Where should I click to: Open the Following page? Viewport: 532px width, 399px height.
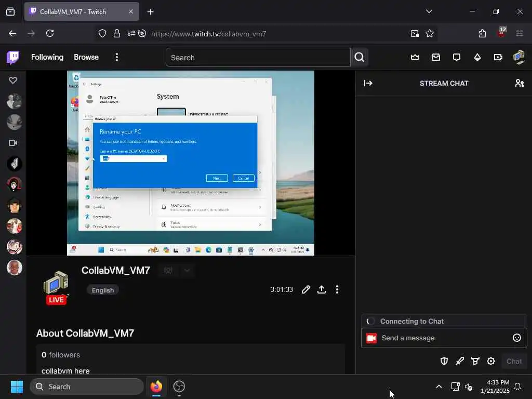pos(47,57)
